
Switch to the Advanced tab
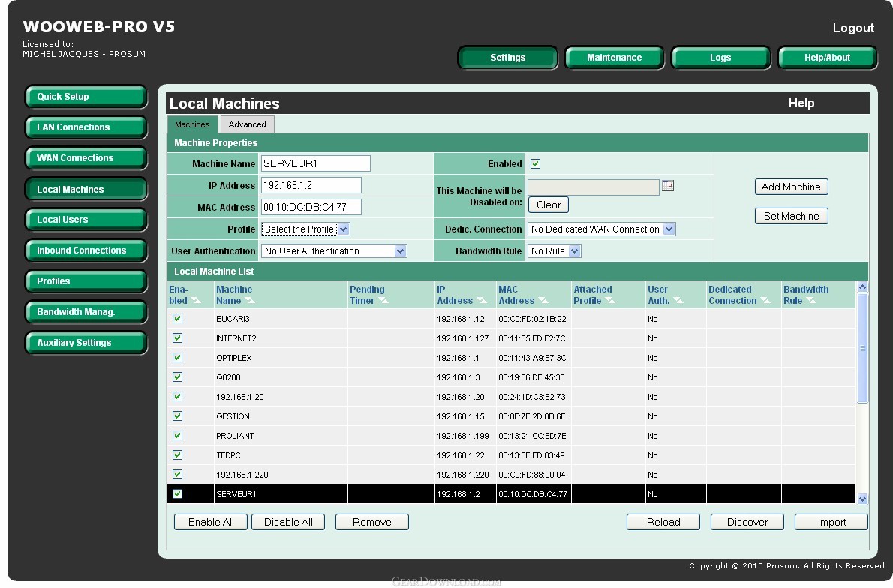[247, 124]
